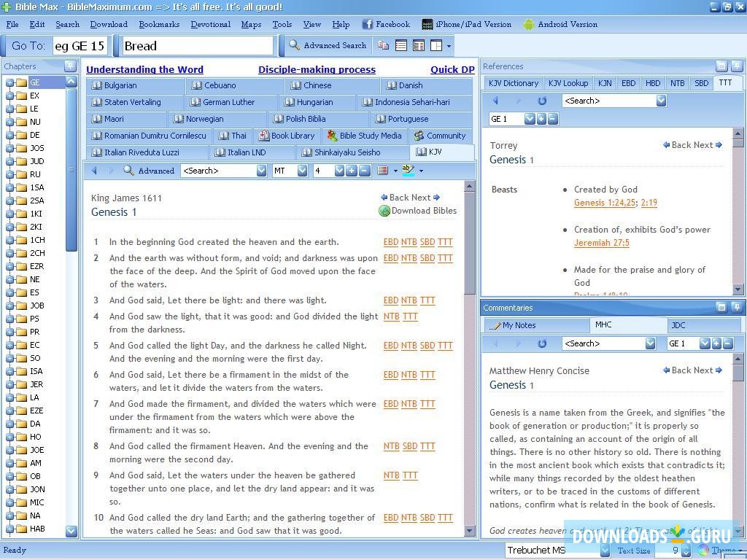Screen dimensions: 747x560
Task: Increase Text Size with the up stepper arrow
Action: point(686,547)
